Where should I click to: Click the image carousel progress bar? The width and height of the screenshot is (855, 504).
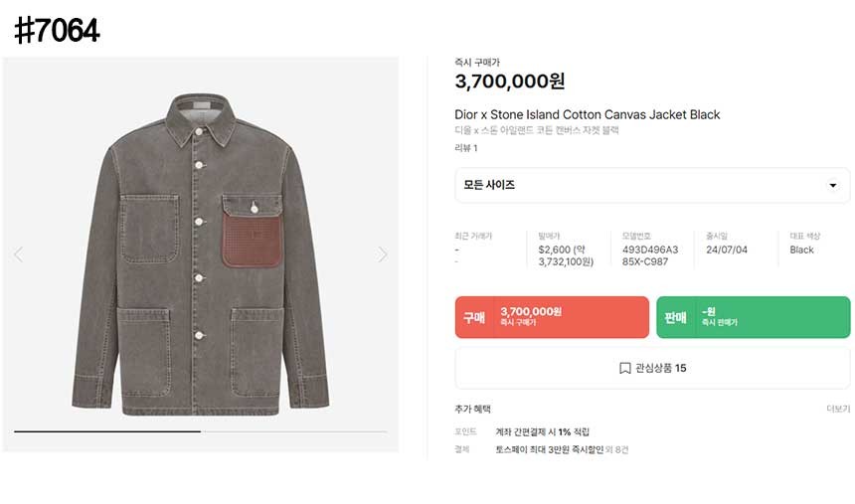(201, 431)
